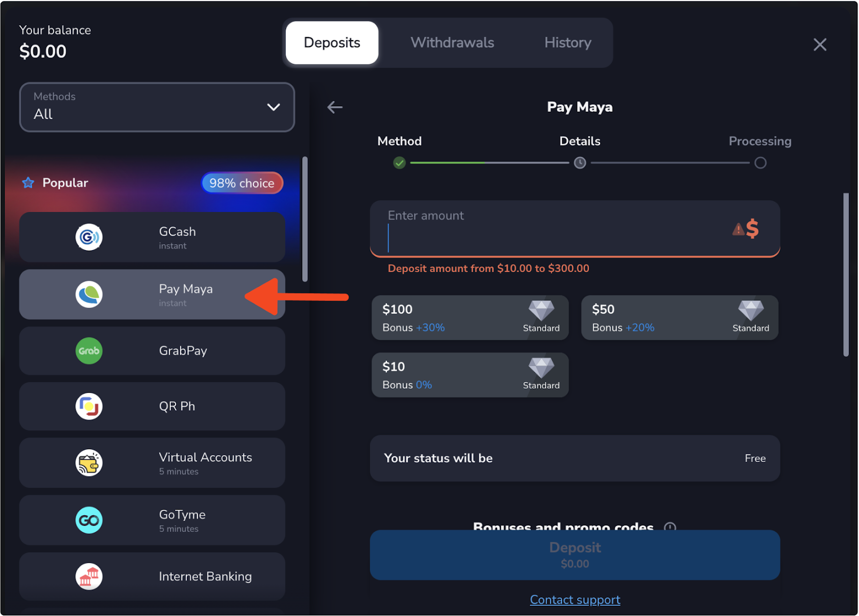This screenshot has height=616, width=859.
Task: Select the Internet Banking bank icon
Action: (89, 577)
